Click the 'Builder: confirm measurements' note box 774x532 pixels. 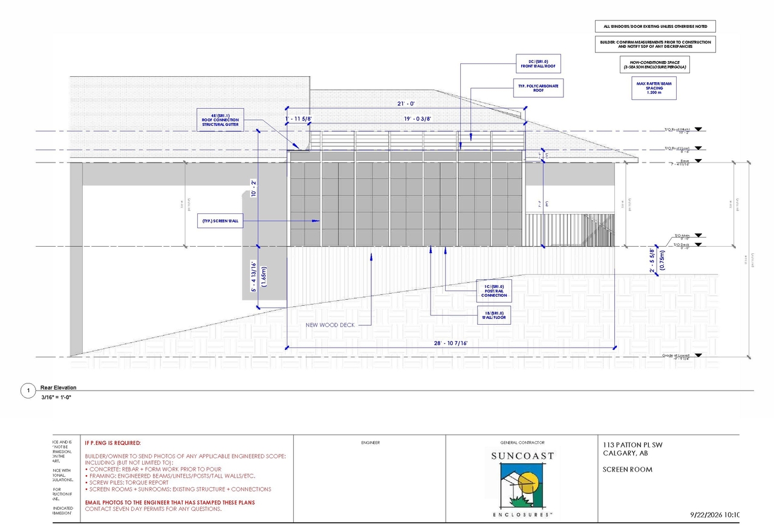click(656, 44)
